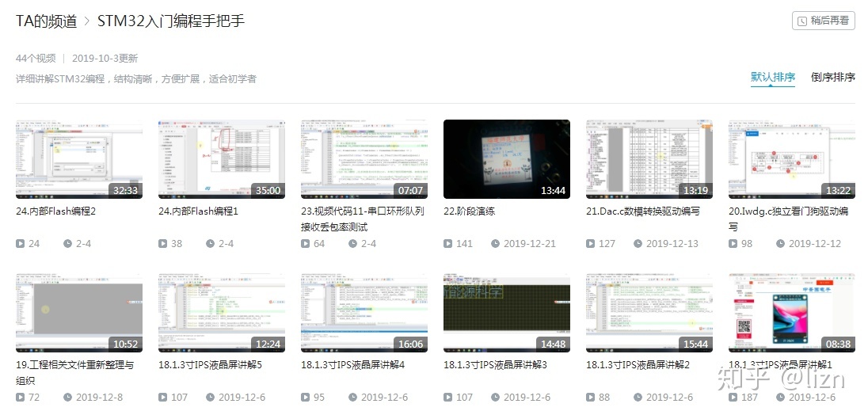Click the 稍后再看 watch-later button

[824, 21]
